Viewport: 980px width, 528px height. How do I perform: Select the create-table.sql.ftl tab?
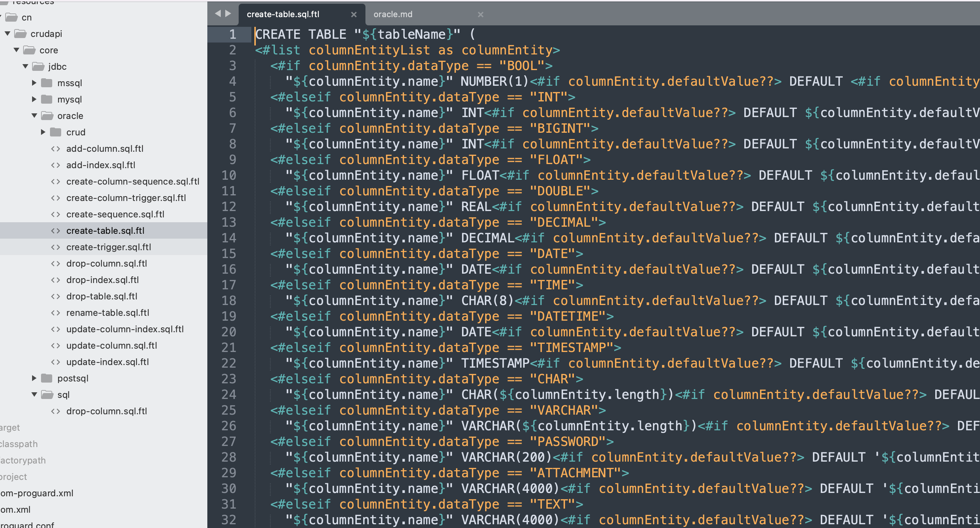283,15
